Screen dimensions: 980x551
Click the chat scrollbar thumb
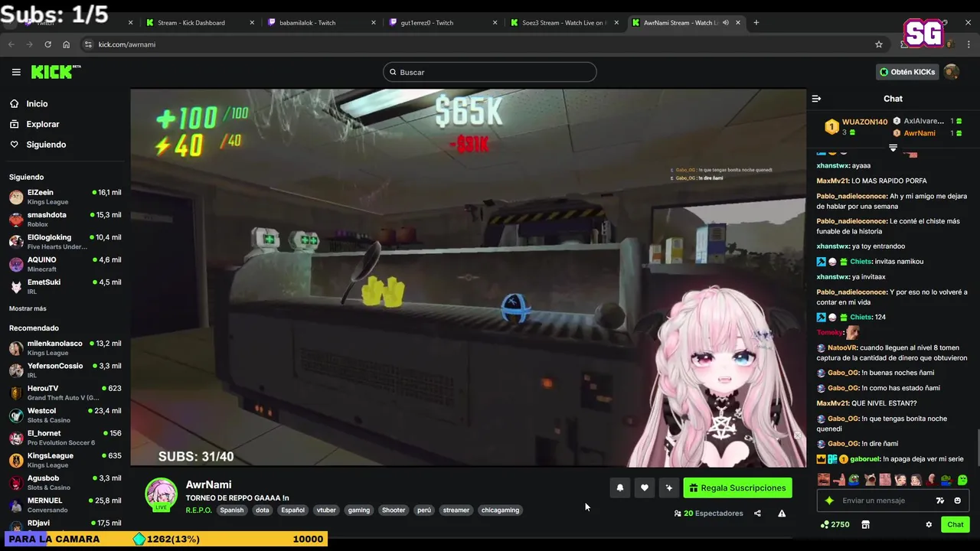pyautogui.click(x=977, y=446)
